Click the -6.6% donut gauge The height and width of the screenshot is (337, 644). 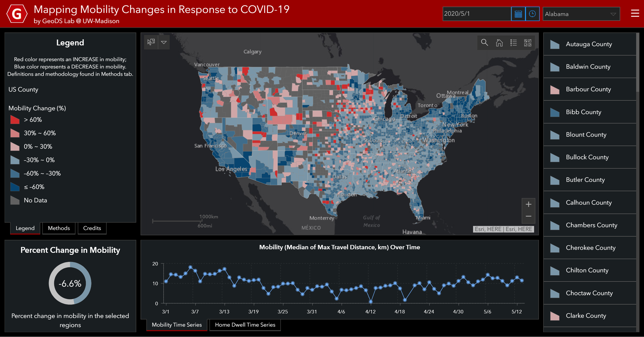70,283
